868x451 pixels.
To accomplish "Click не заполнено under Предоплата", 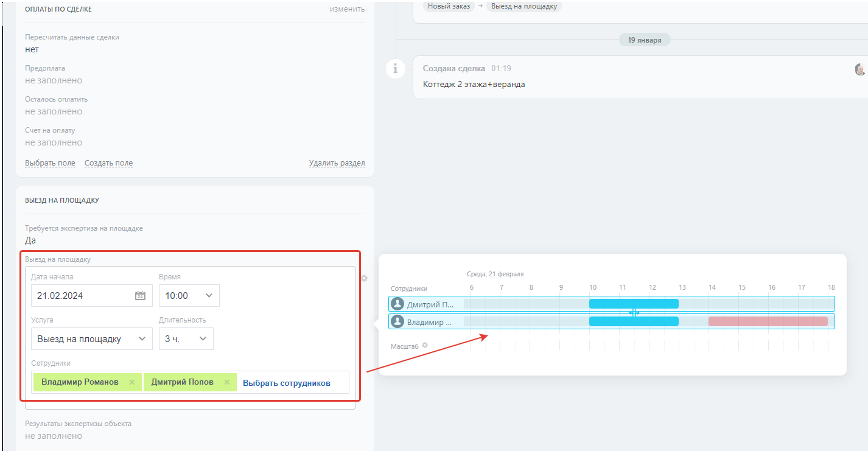I will pyautogui.click(x=54, y=80).
